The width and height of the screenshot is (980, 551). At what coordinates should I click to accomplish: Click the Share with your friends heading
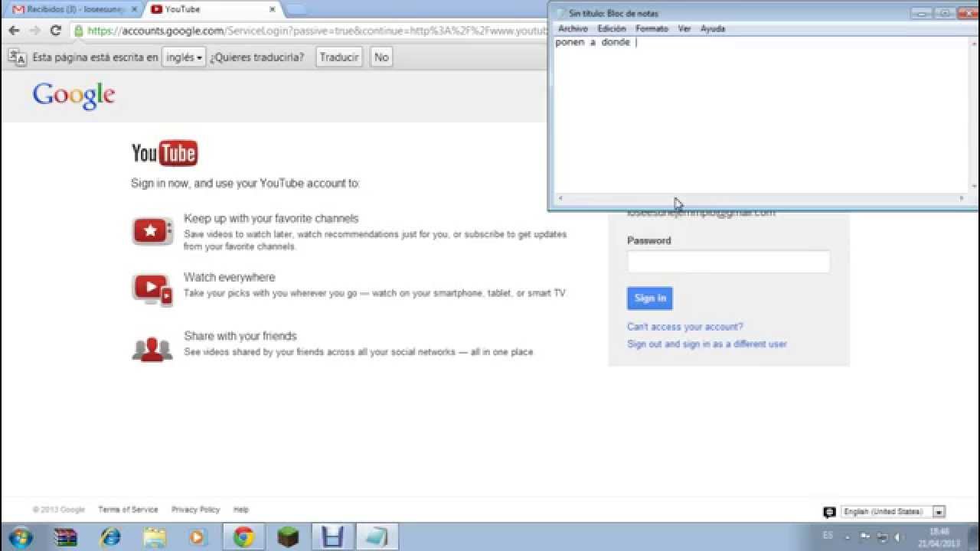coord(240,336)
